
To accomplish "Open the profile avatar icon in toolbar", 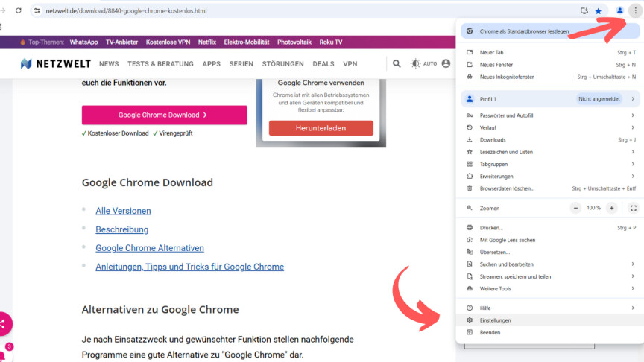I will pos(619,11).
